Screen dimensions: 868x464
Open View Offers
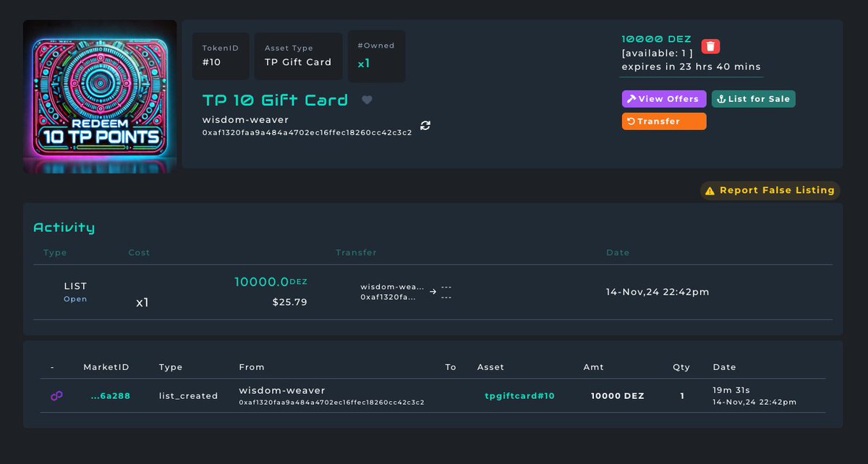click(663, 99)
